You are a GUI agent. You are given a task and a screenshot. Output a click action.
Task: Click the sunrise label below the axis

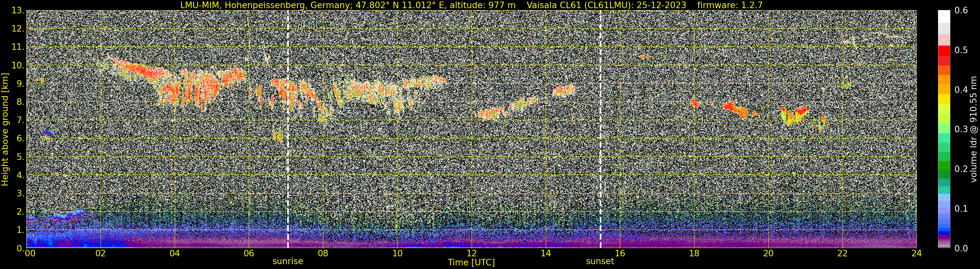pos(288,262)
